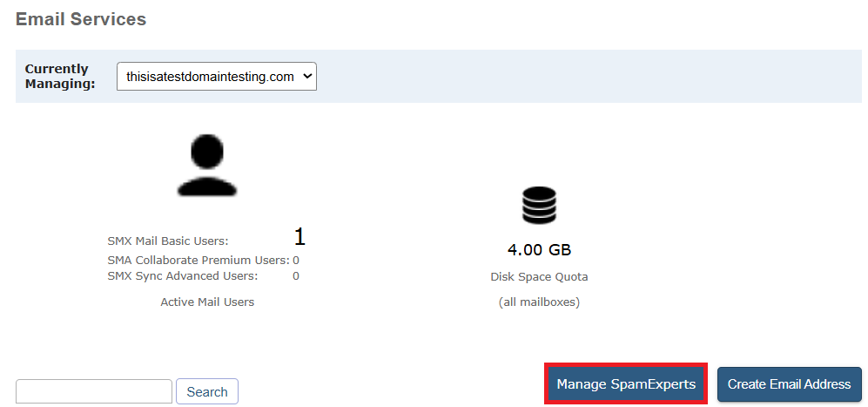The width and height of the screenshot is (868, 407).
Task: Click the Email Services heading
Action: (81, 19)
